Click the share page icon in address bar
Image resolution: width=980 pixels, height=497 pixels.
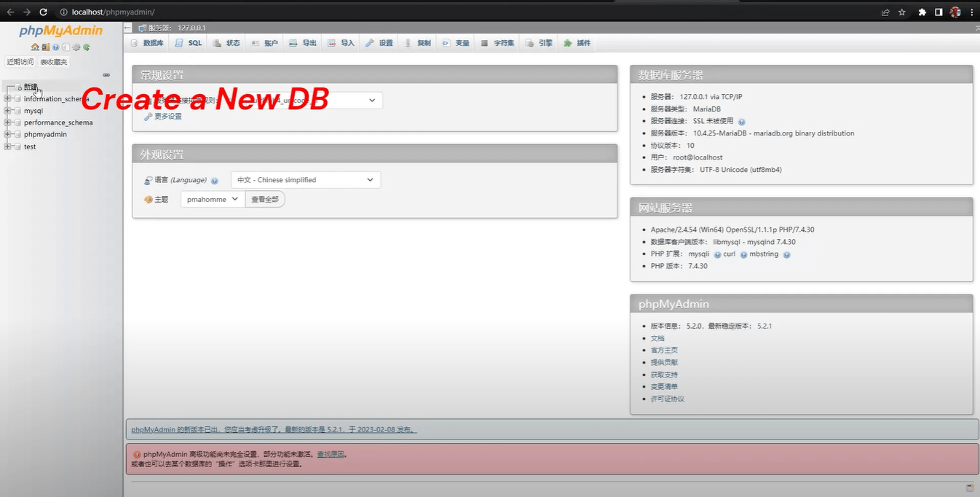click(885, 12)
